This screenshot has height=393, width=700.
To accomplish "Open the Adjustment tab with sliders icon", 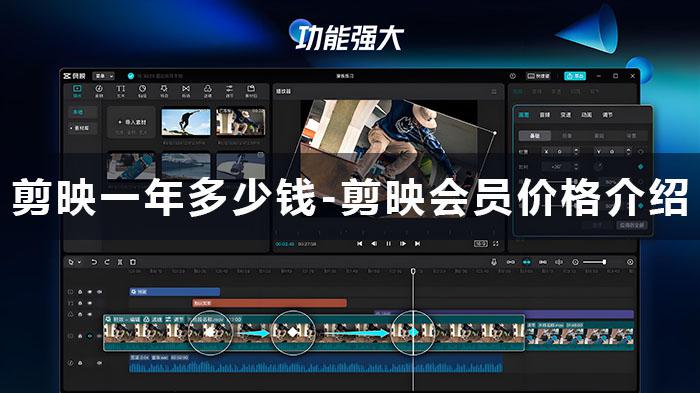I will point(229,91).
